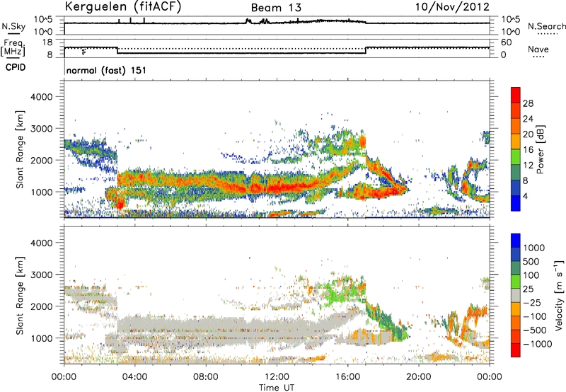Click the "Time UT" axis title
566x392 pixels.
click(x=277, y=388)
